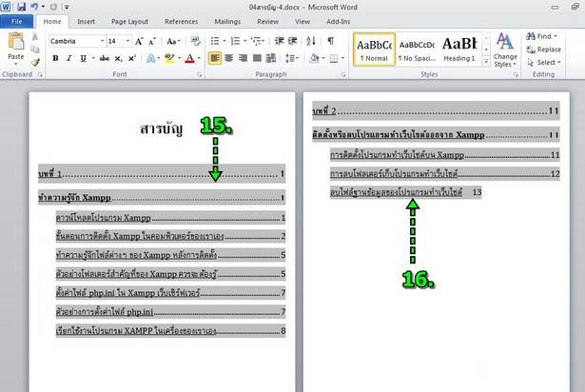
Task: Open the Font dialog launcher
Action: click(200, 75)
